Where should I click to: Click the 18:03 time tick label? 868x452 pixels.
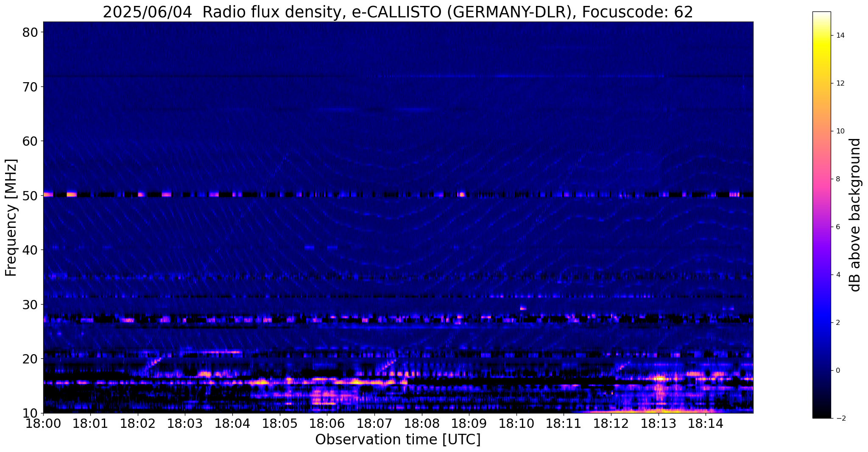(185, 423)
